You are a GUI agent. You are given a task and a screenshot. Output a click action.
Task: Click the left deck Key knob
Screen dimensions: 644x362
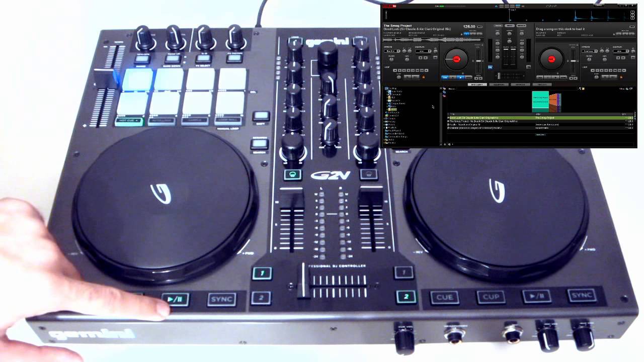click(x=408, y=59)
